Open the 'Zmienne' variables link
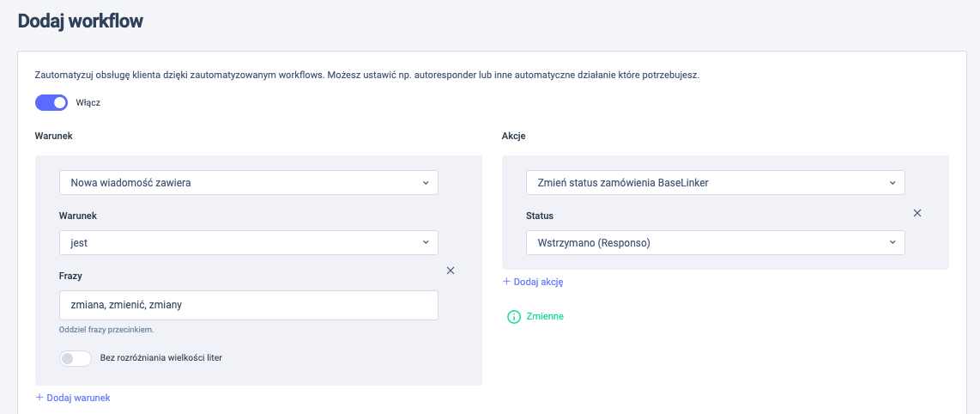Image resolution: width=980 pixels, height=414 pixels. coord(545,317)
